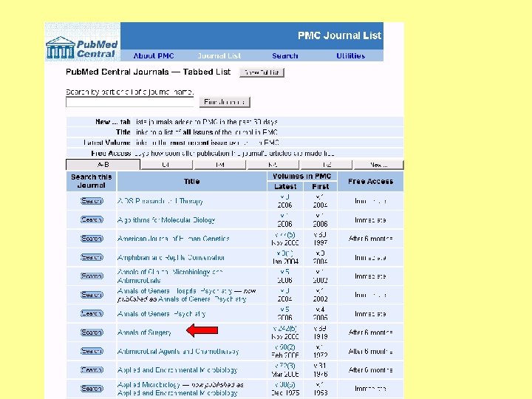
Task: Open latest volume of Amphibian and Reptile Conservation
Action: [x=284, y=253]
